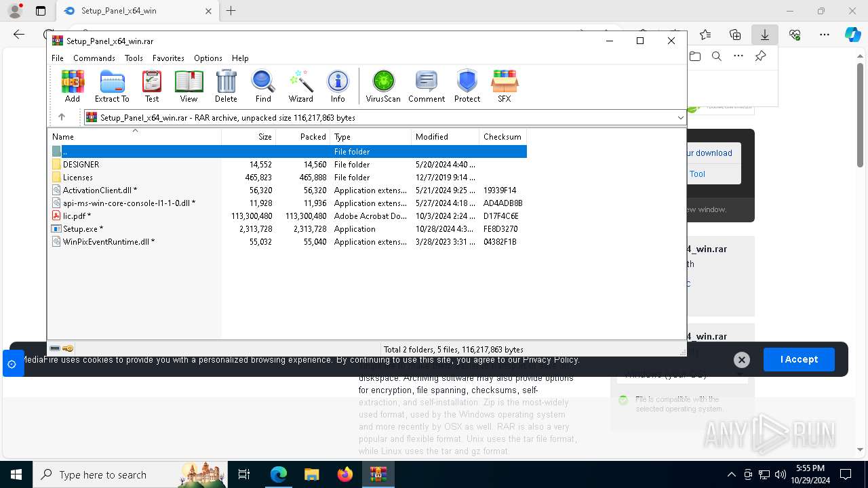The width and height of the screenshot is (868, 488).
Task: Dismiss the cookie banner with X
Action: (742, 360)
